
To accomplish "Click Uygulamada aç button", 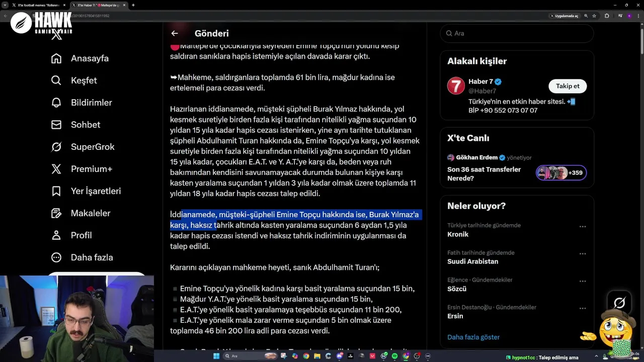I will (565, 16).
